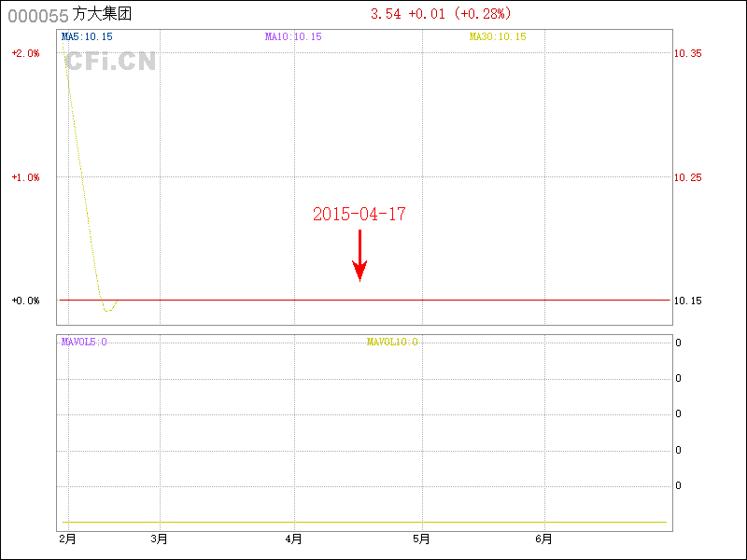The width and height of the screenshot is (747, 560).
Task: Click the stock code 000055
Action: 38,16
